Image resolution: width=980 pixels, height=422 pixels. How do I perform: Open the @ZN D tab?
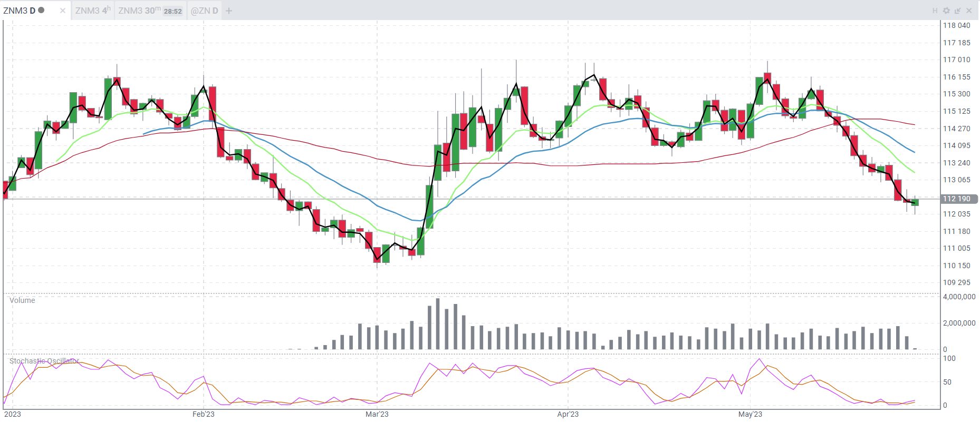pyautogui.click(x=204, y=11)
